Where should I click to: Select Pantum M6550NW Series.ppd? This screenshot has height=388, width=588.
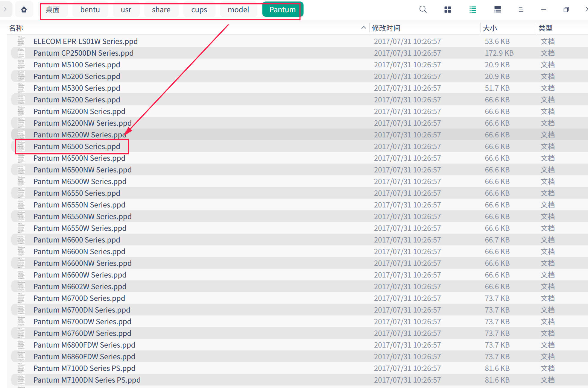coord(83,216)
